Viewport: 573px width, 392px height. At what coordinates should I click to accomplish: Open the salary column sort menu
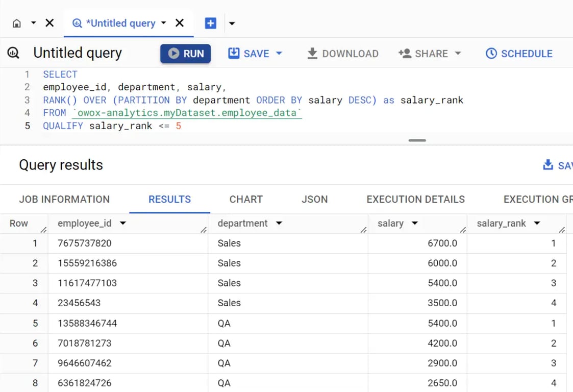click(414, 224)
